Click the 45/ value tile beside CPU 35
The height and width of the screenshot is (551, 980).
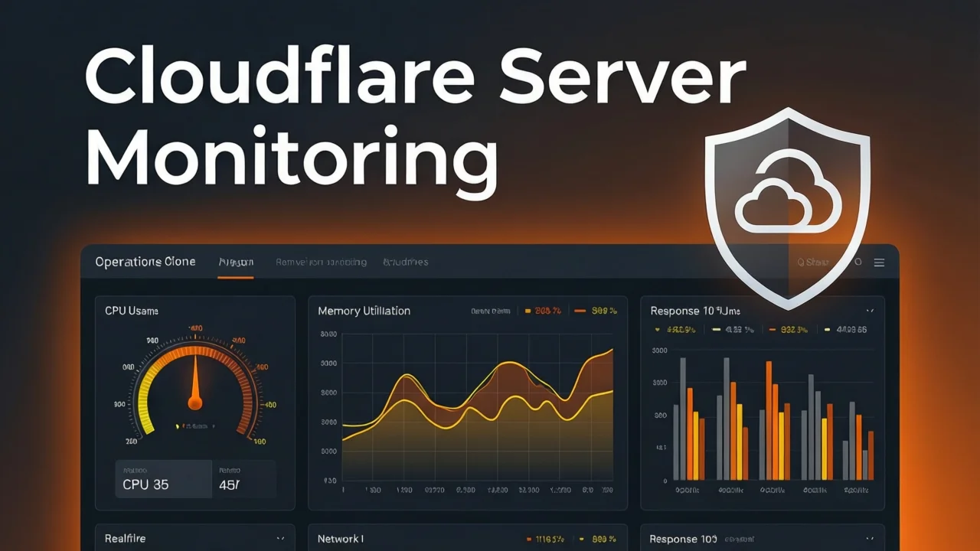click(244, 479)
